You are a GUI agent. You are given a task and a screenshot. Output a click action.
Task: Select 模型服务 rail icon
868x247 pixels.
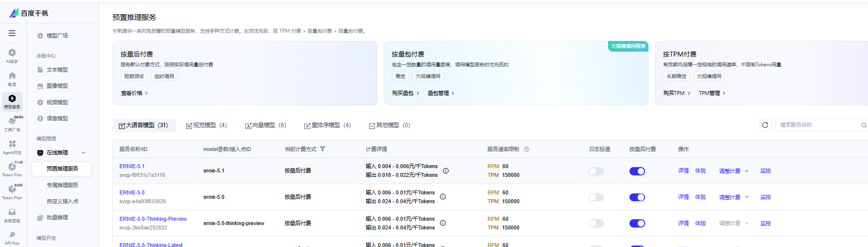12,101
